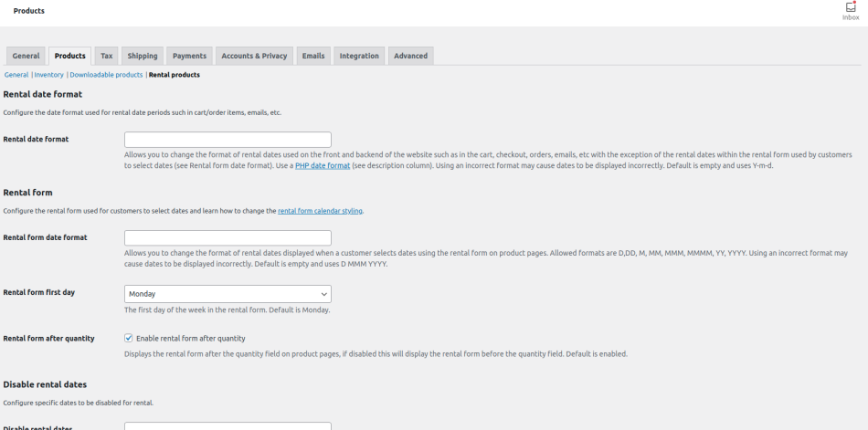This screenshot has width=868, height=430.
Task: Select the Products tab
Action: click(70, 56)
